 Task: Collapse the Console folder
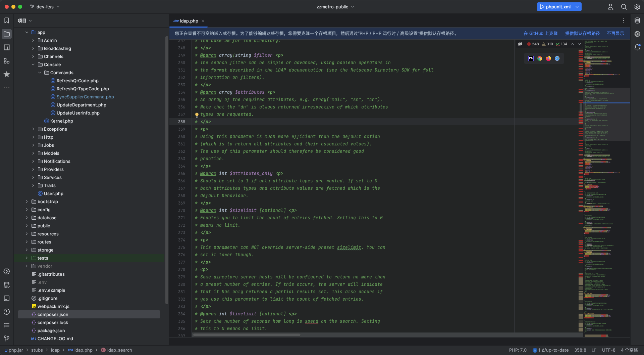33,64
